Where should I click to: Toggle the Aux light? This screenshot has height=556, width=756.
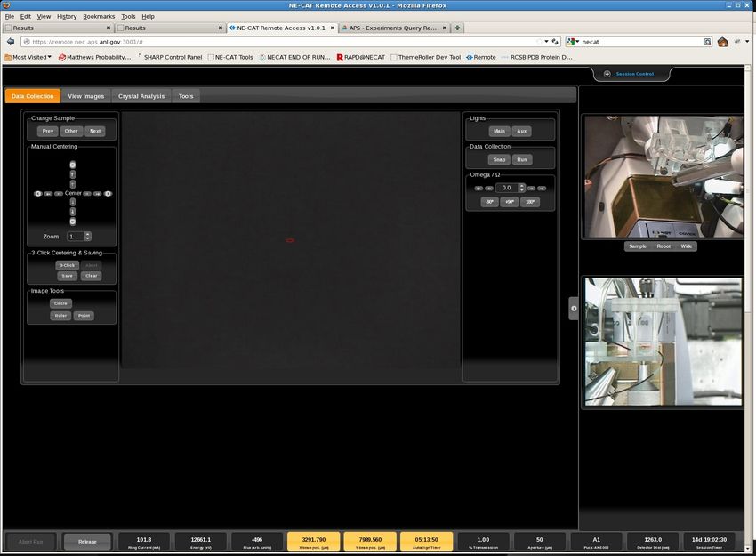[522, 131]
